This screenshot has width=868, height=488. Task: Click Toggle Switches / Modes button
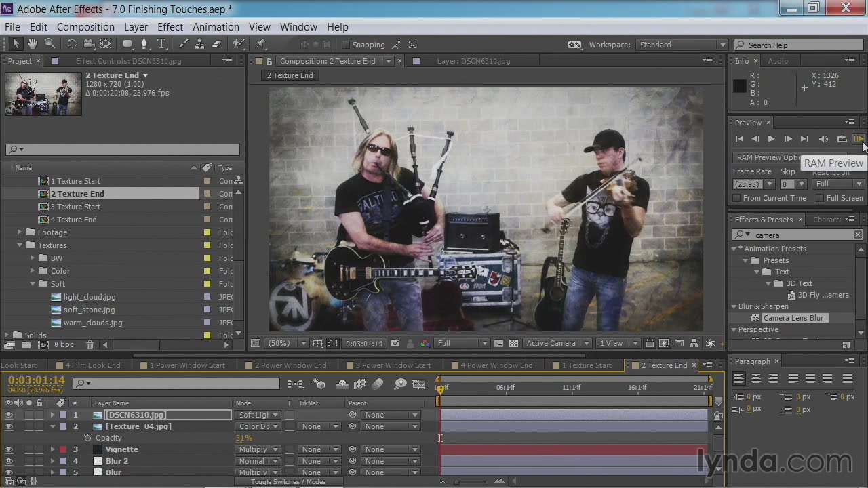tap(288, 482)
